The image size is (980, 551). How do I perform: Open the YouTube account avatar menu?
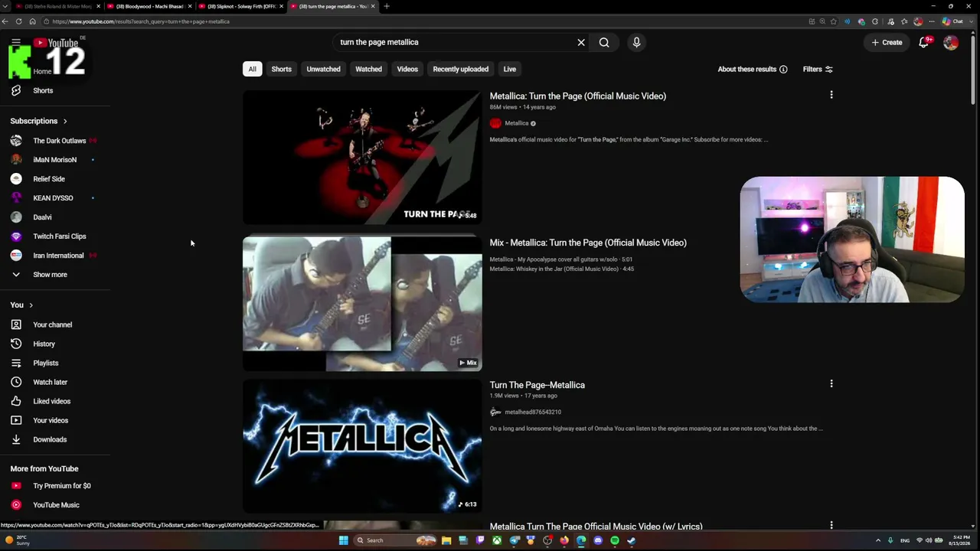tap(951, 43)
